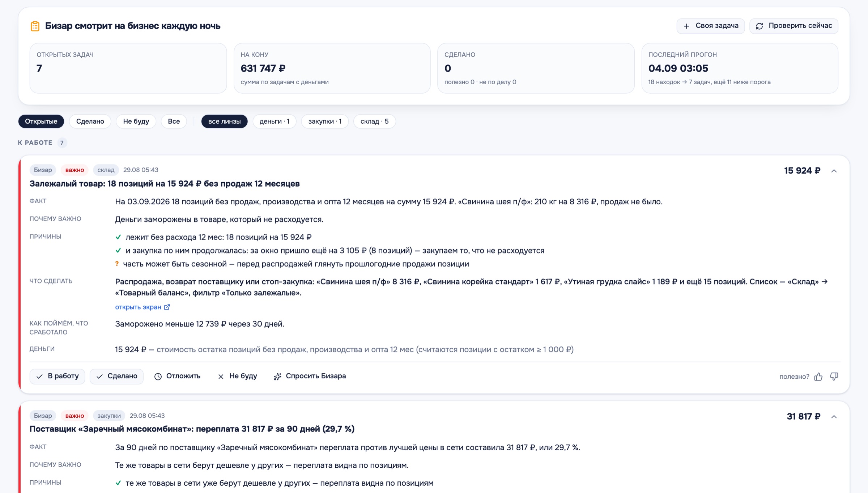Mark task with the Сделано button
Screen dimensions: 868x493
116,376
